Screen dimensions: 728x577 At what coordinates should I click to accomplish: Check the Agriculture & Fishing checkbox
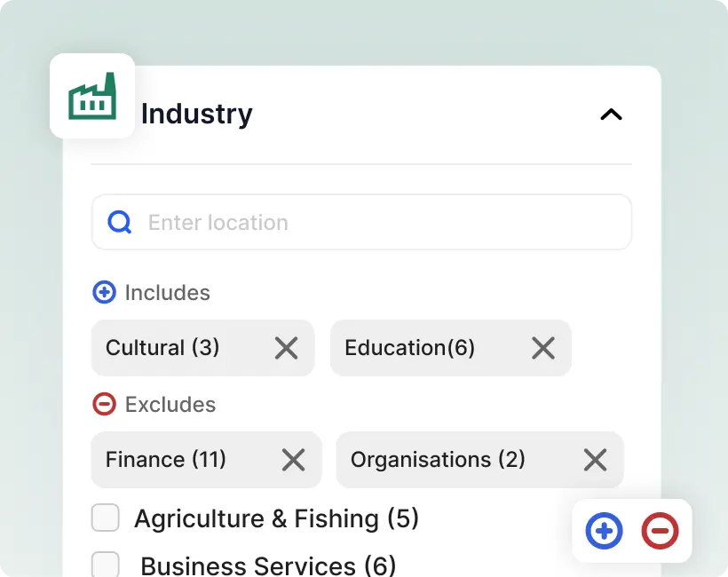(106, 518)
